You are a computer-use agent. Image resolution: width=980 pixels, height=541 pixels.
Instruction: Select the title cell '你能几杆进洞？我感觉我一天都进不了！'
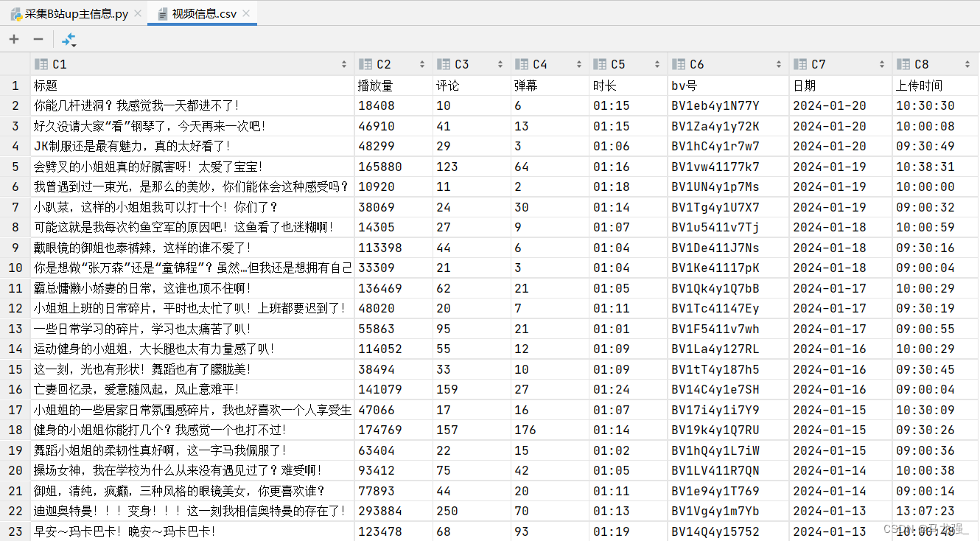pyautogui.click(x=192, y=105)
